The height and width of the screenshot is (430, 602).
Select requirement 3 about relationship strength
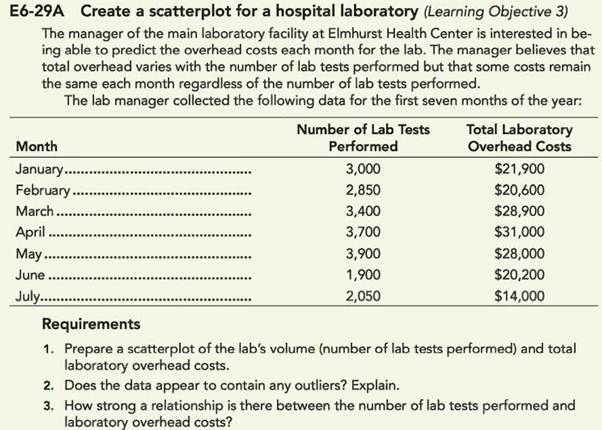click(312, 413)
